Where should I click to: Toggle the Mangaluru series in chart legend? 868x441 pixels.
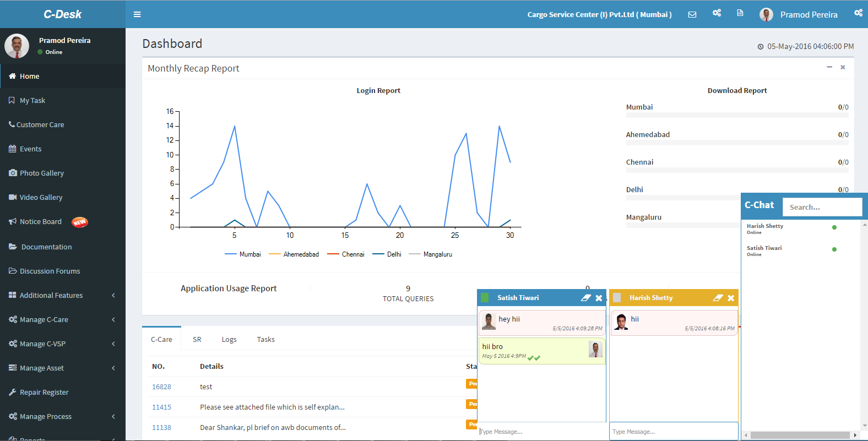pos(431,254)
